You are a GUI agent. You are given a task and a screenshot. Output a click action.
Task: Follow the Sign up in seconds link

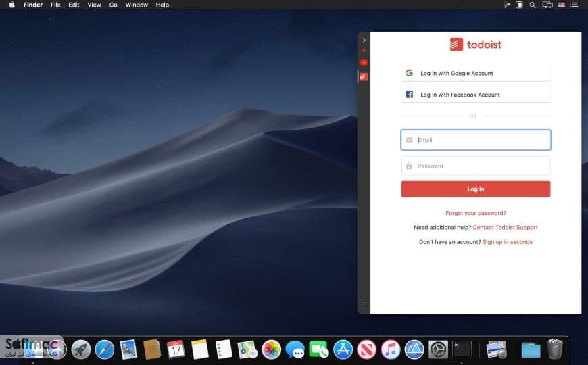tap(508, 242)
